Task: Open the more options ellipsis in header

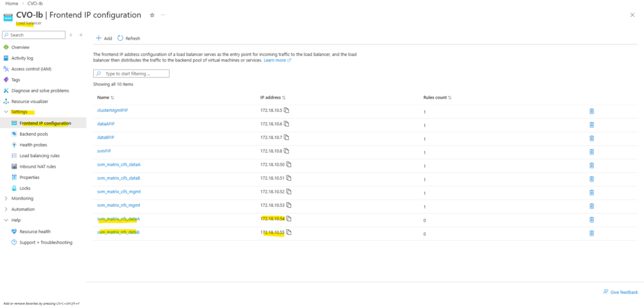Action: click(163, 15)
